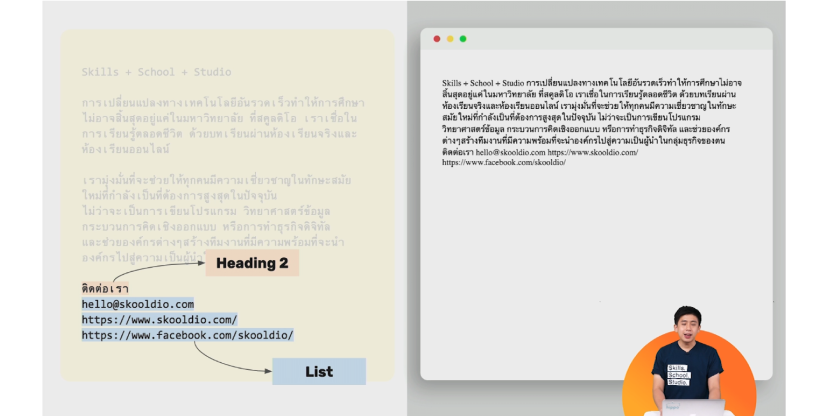Click "Skills + School + Studio" text in browser window
The height and width of the screenshot is (416, 827).
coord(483,83)
